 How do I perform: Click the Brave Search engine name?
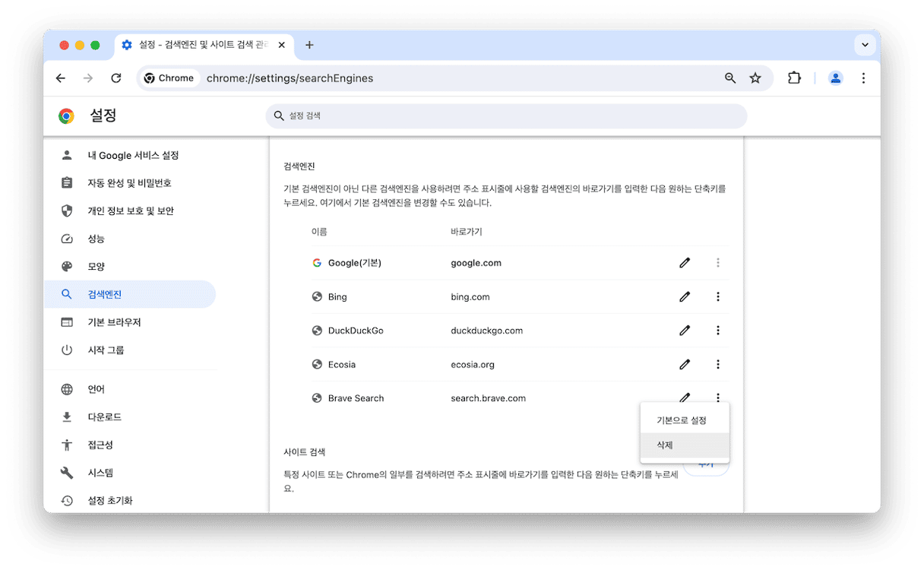[x=356, y=398]
